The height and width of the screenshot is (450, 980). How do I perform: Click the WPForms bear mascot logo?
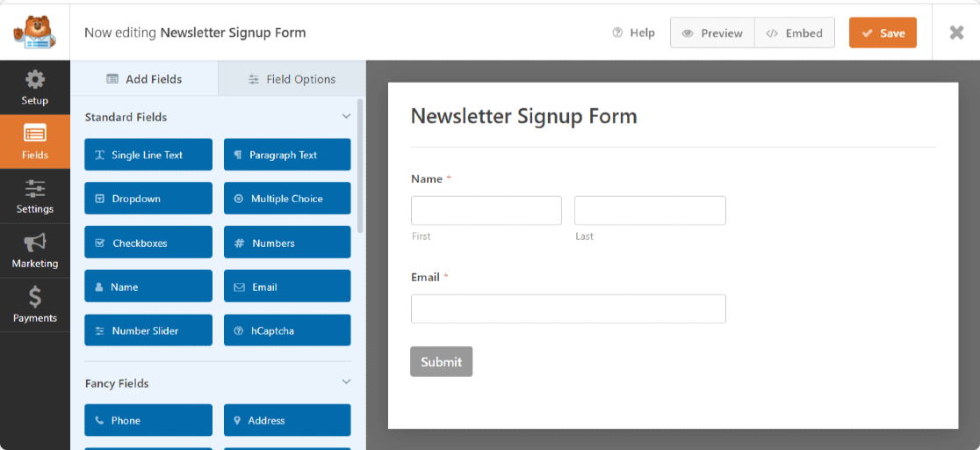pyautogui.click(x=35, y=32)
